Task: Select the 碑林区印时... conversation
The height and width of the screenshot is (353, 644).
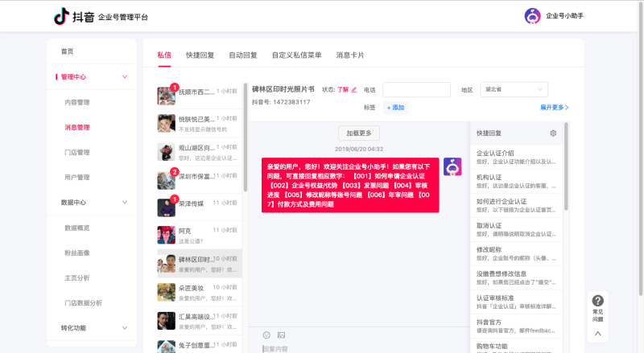Action: pyautogui.click(x=199, y=264)
